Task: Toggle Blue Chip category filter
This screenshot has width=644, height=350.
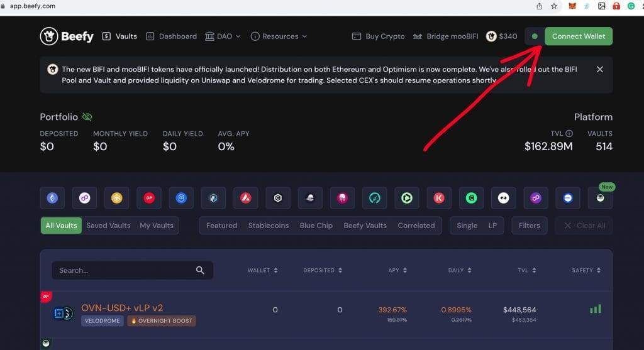Action: pos(316,226)
